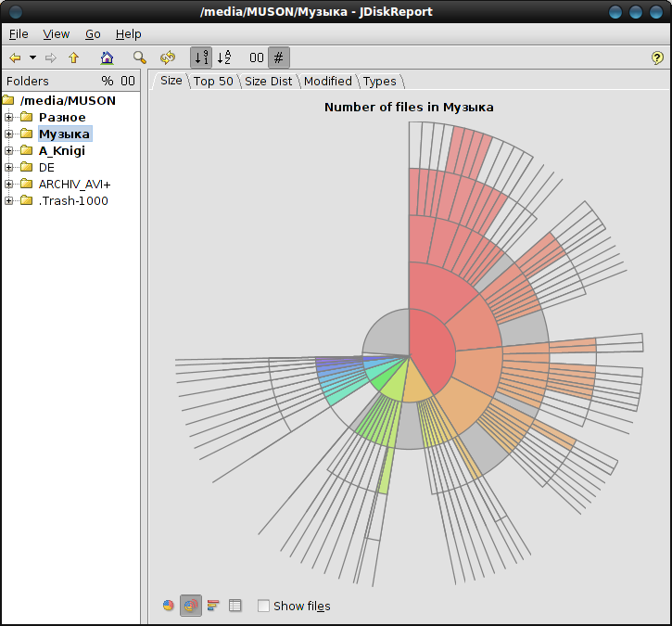Switch to the Size tab
This screenshot has height=626, width=672.
click(171, 81)
